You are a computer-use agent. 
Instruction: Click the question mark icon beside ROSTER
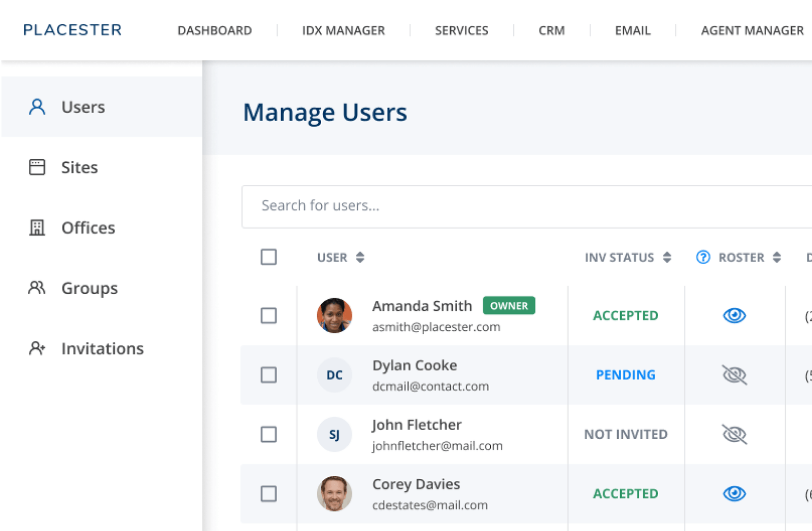pos(702,257)
